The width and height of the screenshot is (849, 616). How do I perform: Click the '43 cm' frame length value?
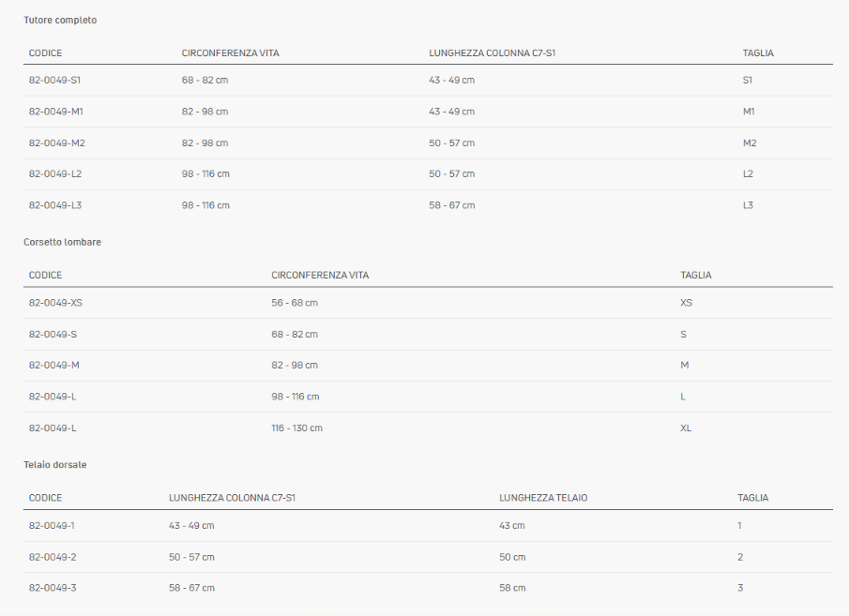511,525
